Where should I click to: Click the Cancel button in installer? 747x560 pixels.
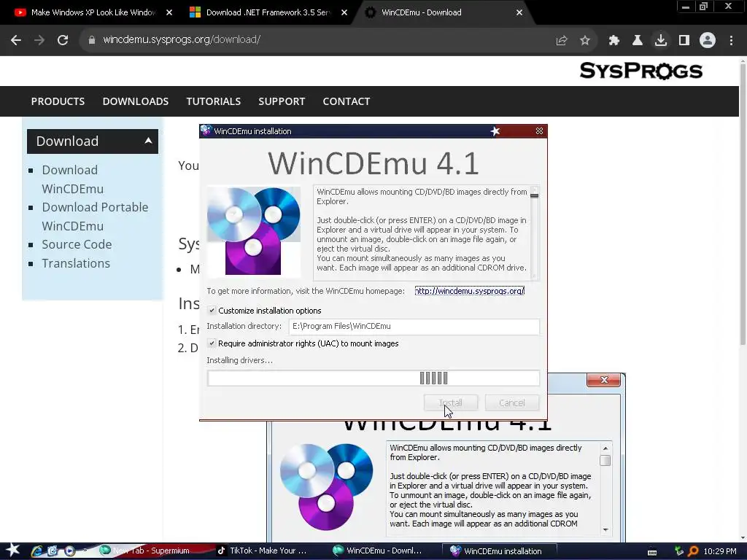[x=511, y=402]
